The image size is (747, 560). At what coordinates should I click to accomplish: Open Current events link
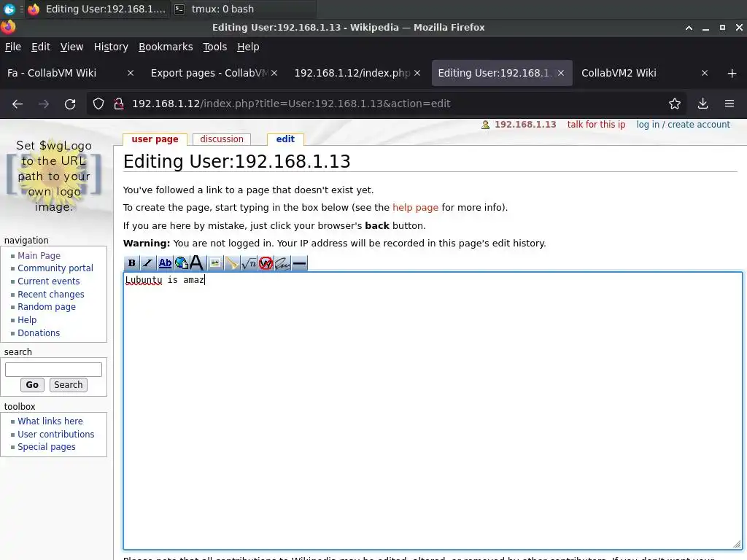coord(49,281)
